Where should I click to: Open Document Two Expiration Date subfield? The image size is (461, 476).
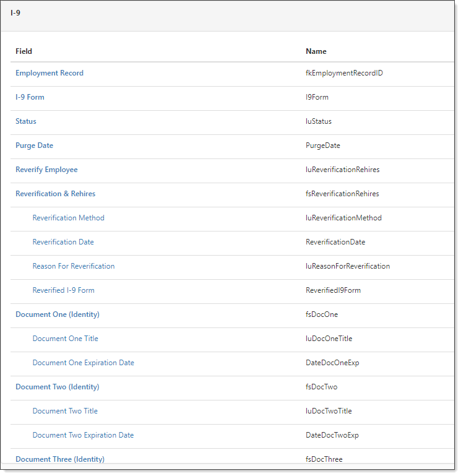tap(83, 435)
